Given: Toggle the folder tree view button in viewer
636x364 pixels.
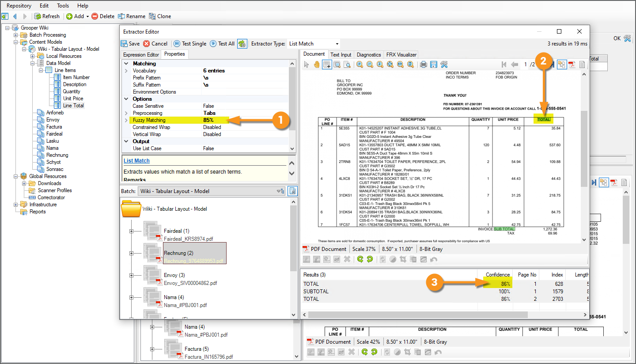Looking at the screenshot, I should [561, 65].
